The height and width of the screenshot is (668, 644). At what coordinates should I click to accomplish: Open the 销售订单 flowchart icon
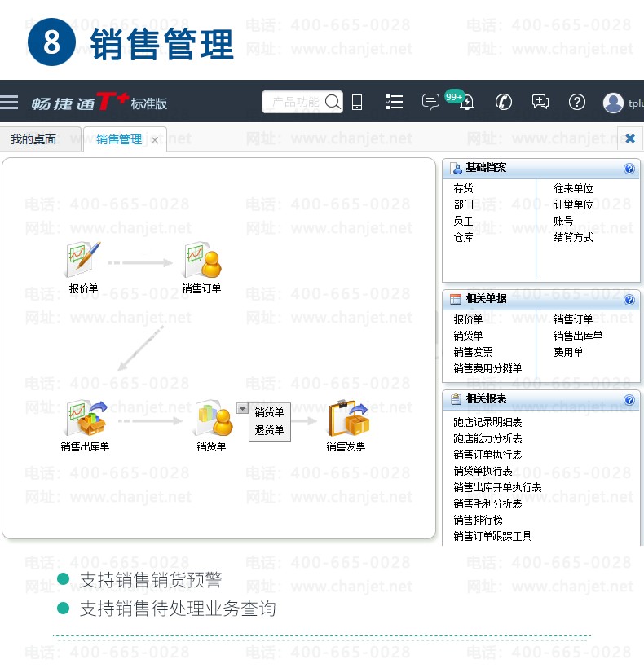(x=202, y=260)
